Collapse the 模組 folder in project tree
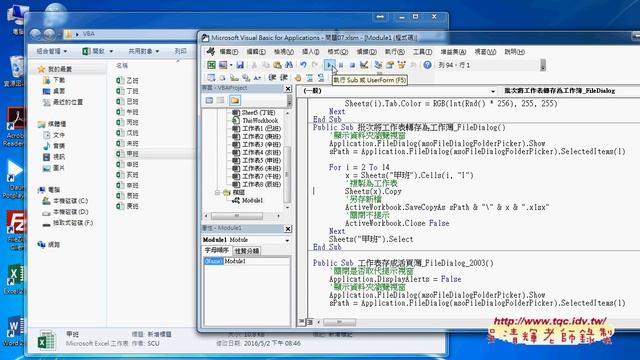Image resolution: width=640 pixels, height=360 pixels. [x=217, y=192]
